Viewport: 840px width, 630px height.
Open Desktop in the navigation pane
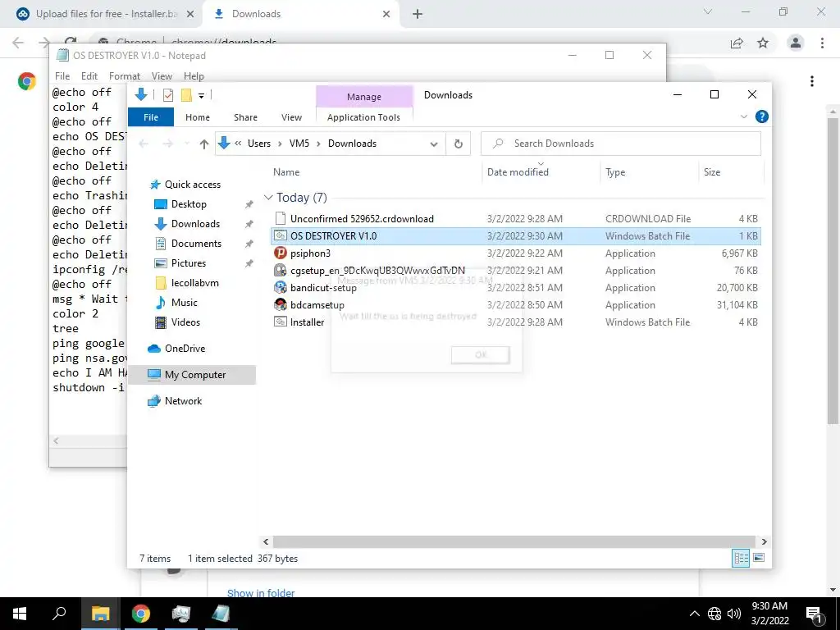pos(189,204)
